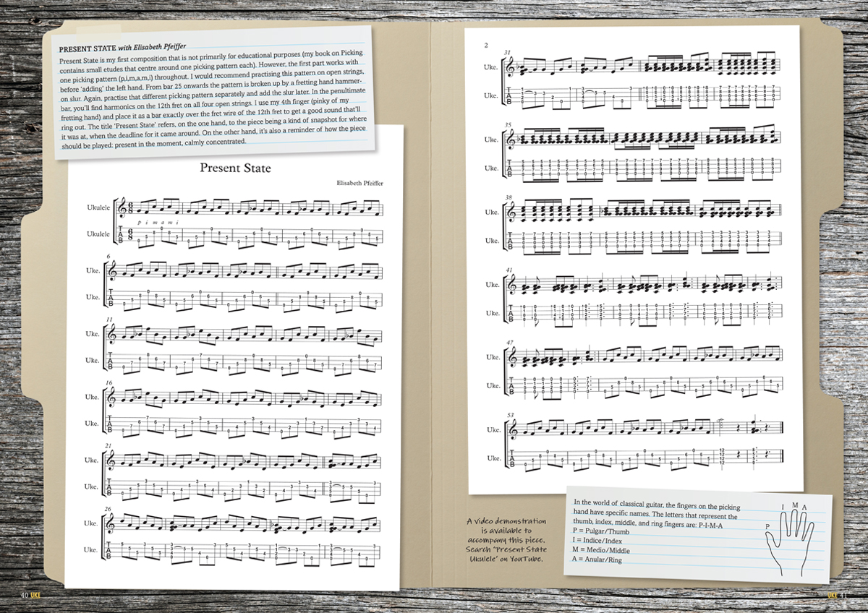Click the 'Present State Ukulele' YouTube search text
Image resolution: width=868 pixels, height=613 pixels.
click(506, 553)
